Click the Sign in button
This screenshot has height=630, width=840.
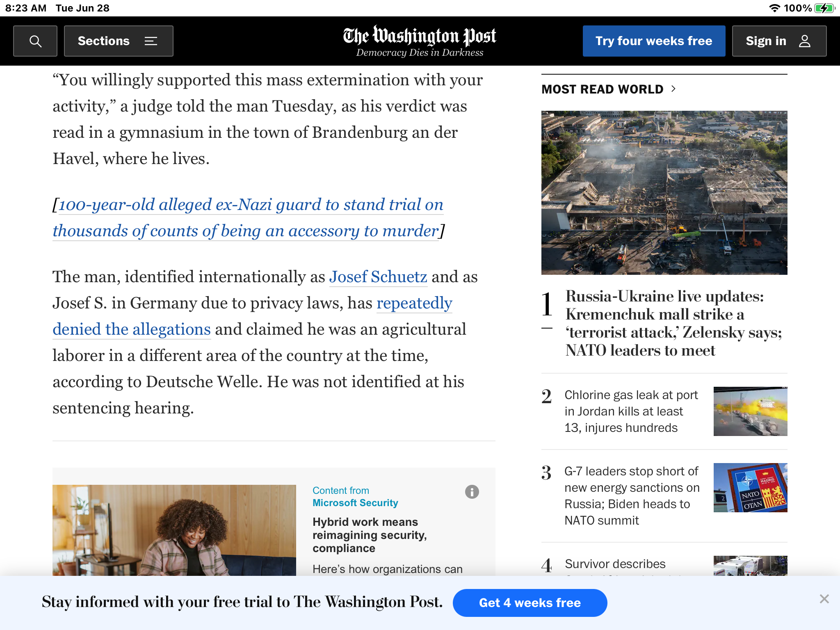(778, 41)
